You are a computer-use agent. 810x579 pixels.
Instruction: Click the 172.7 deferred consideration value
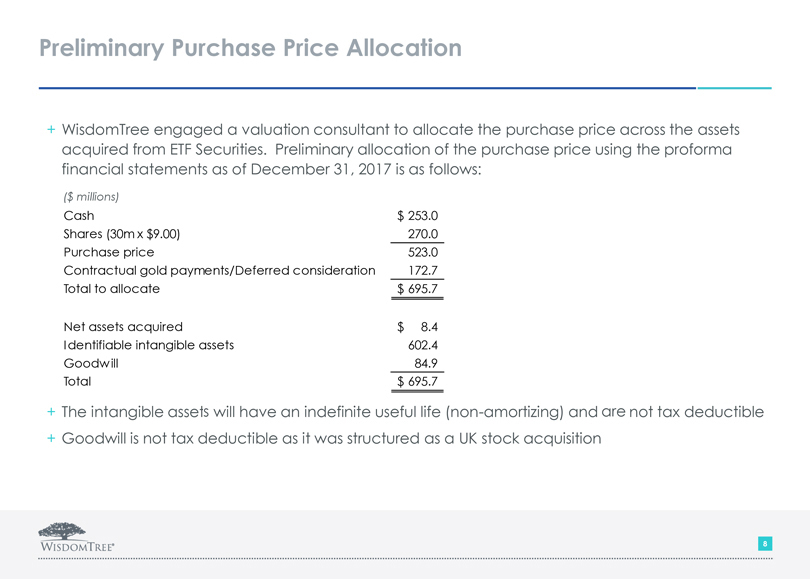tap(423, 271)
